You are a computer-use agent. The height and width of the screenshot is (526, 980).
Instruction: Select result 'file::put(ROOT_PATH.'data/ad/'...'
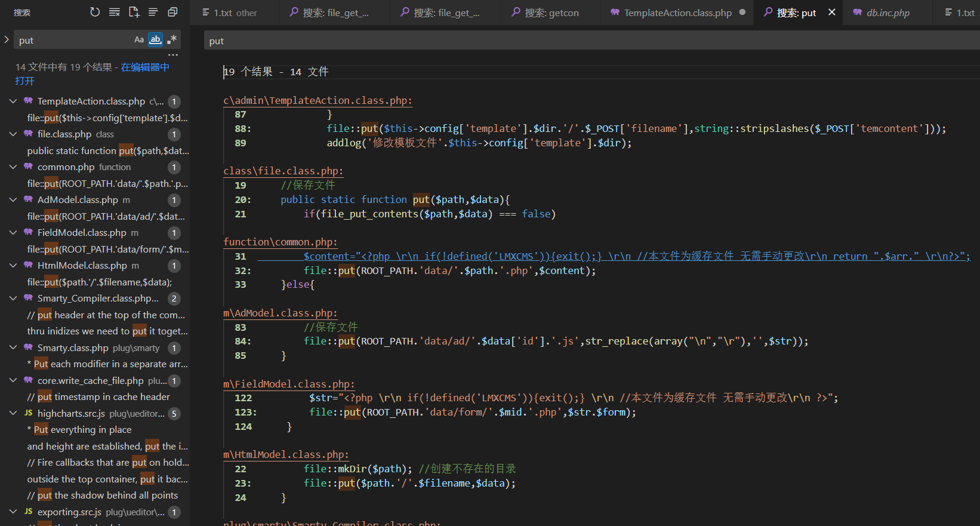coord(106,217)
